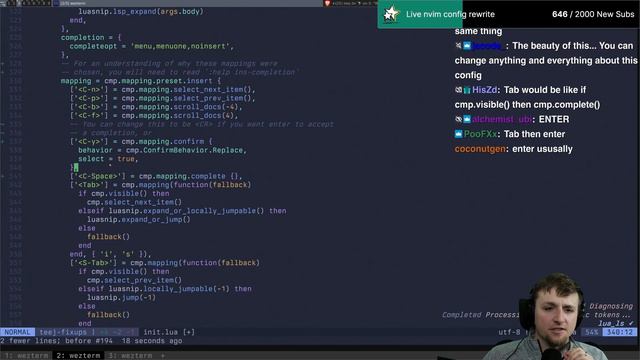Click the 'Live nvim config rewrite' title
Image resolution: width=640 pixels, height=360 pixels.
(x=450, y=14)
